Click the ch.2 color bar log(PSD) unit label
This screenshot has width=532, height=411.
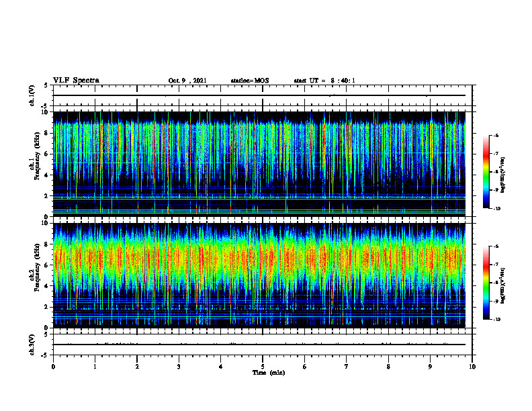coord(503,285)
